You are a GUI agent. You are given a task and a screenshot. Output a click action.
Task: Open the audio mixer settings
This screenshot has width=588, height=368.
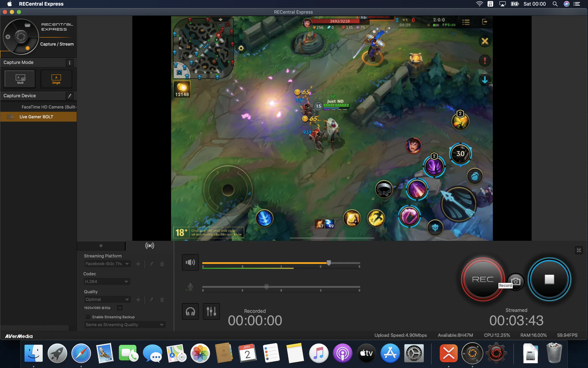211,311
